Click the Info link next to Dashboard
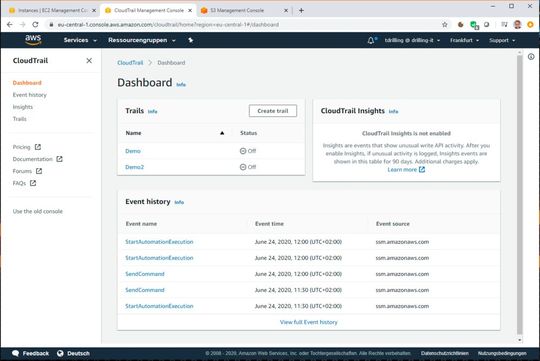The height and width of the screenshot is (361, 540). click(181, 84)
